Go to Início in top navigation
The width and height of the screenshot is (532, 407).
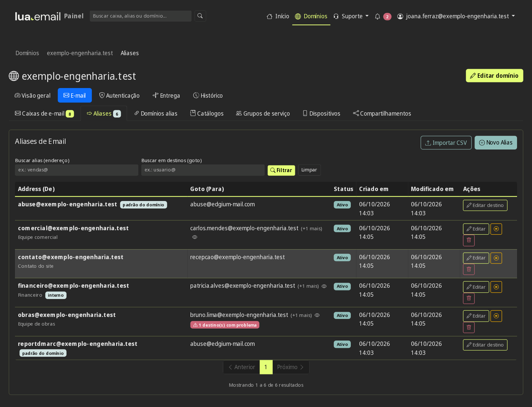click(278, 16)
